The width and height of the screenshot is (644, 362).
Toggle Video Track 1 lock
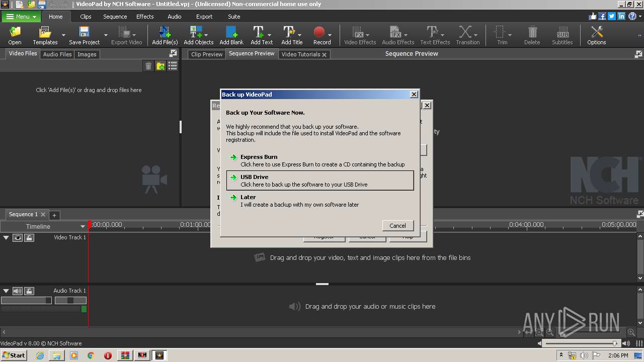tap(29, 238)
